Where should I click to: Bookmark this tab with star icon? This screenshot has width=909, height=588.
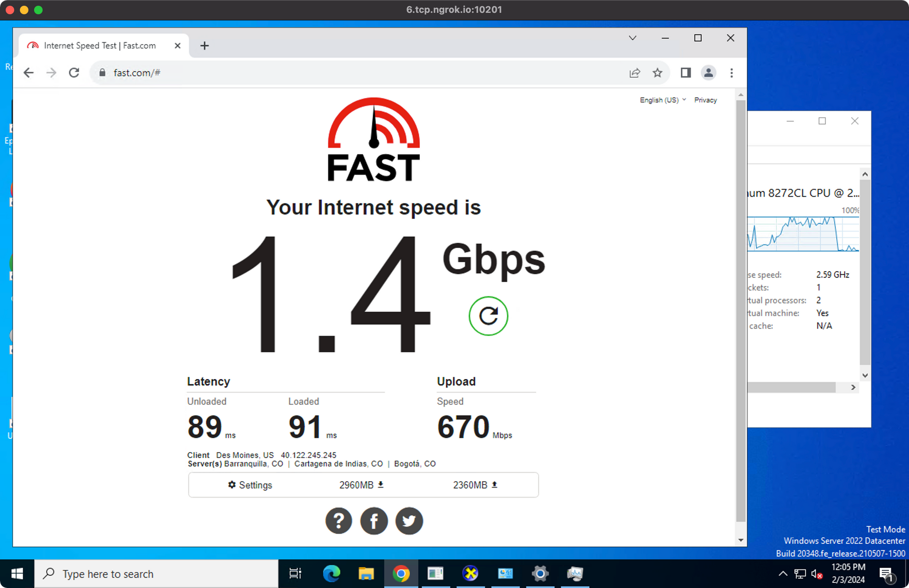[657, 73]
